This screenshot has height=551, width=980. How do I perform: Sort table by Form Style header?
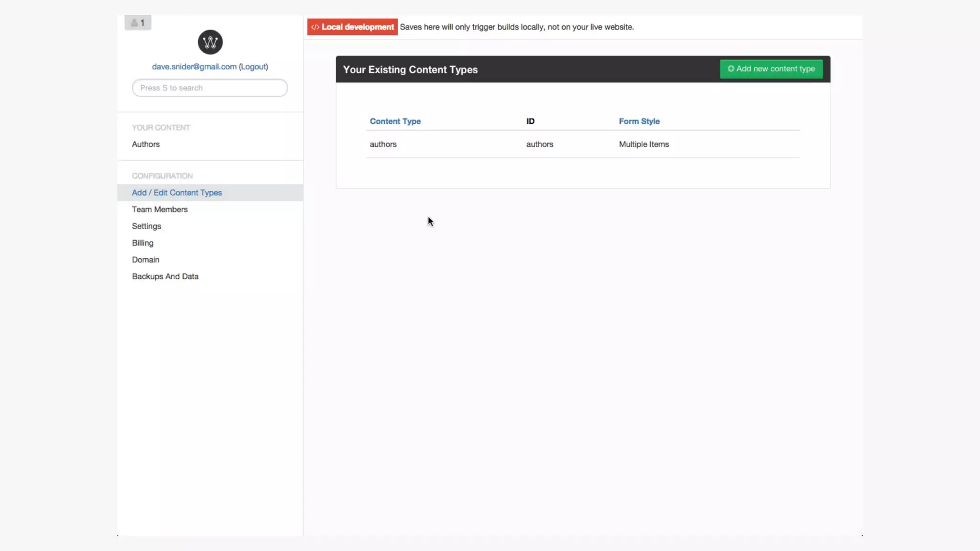point(639,121)
